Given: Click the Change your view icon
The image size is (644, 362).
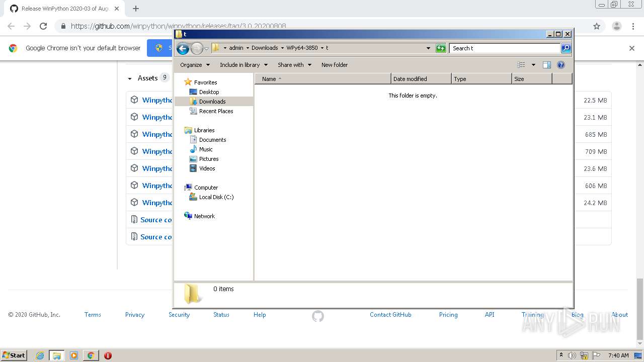Looking at the screenshot, I should [x=521, y=65].
